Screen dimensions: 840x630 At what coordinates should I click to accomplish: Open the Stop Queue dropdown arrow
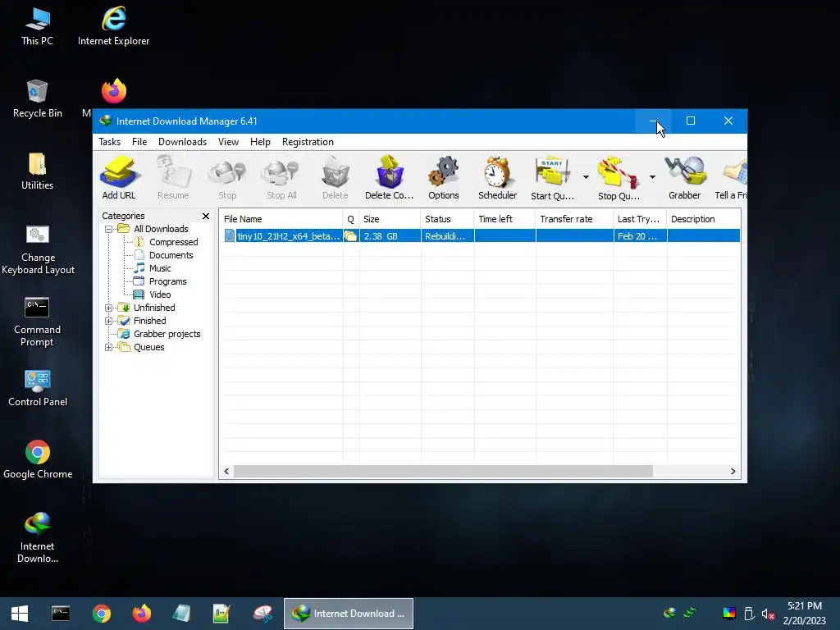tap(652, 177)
